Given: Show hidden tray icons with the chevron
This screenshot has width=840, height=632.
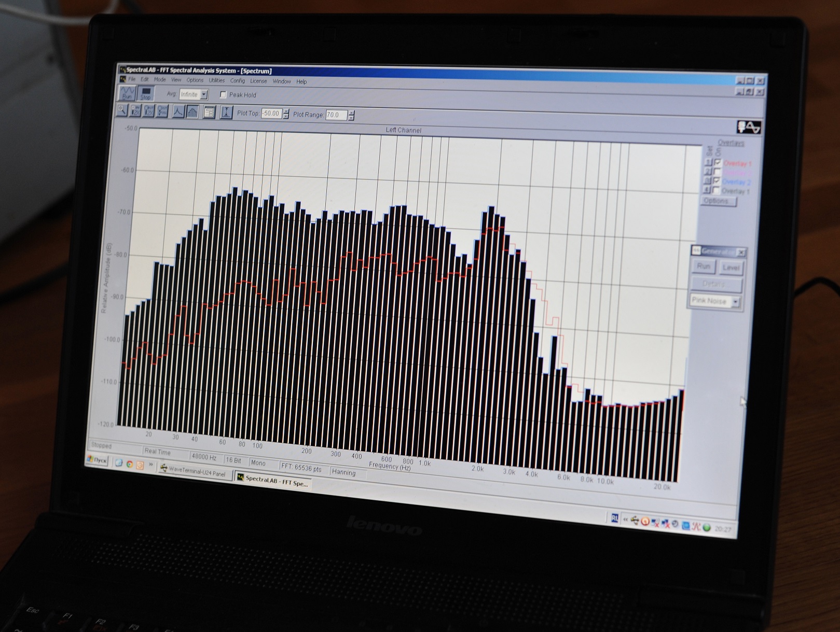Looking at the screenshot, I should click(626, 519).
